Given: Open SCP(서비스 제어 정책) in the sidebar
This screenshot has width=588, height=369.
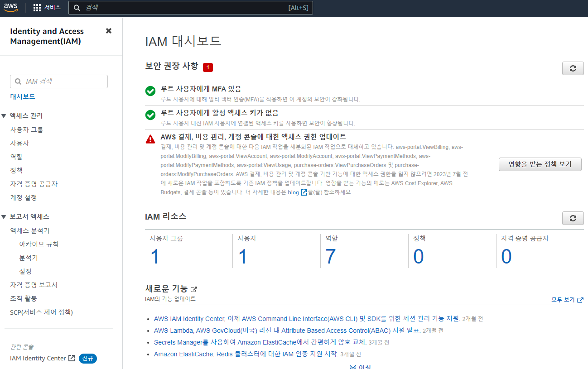Looking at the screenshot, I should 41,312.
